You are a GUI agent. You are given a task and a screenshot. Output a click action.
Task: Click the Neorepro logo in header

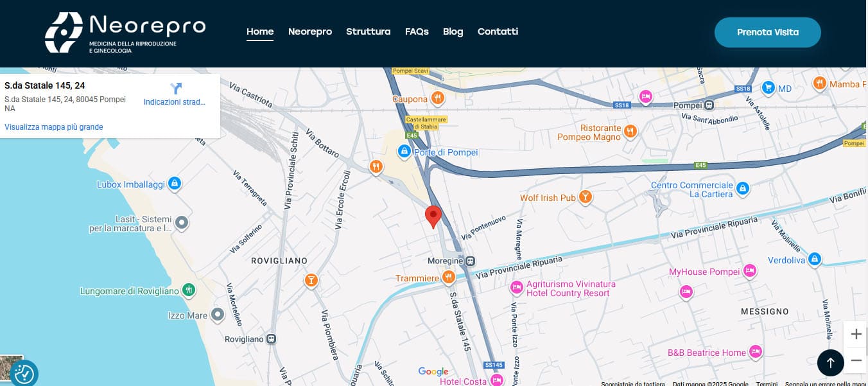pyautogui.click(x=125, y=32)
